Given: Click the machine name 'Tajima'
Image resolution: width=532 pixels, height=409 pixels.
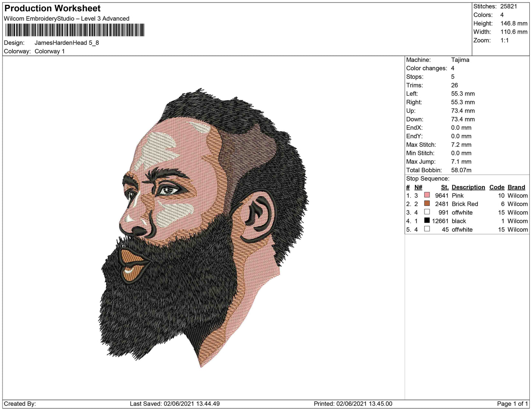Looking at the screenshot, I should [460, 60].
